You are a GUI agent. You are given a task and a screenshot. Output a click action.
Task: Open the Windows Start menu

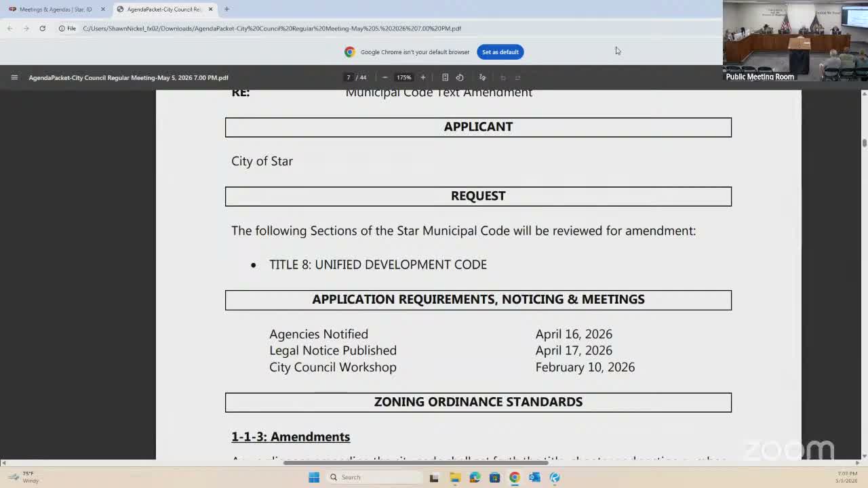point(314,477)
